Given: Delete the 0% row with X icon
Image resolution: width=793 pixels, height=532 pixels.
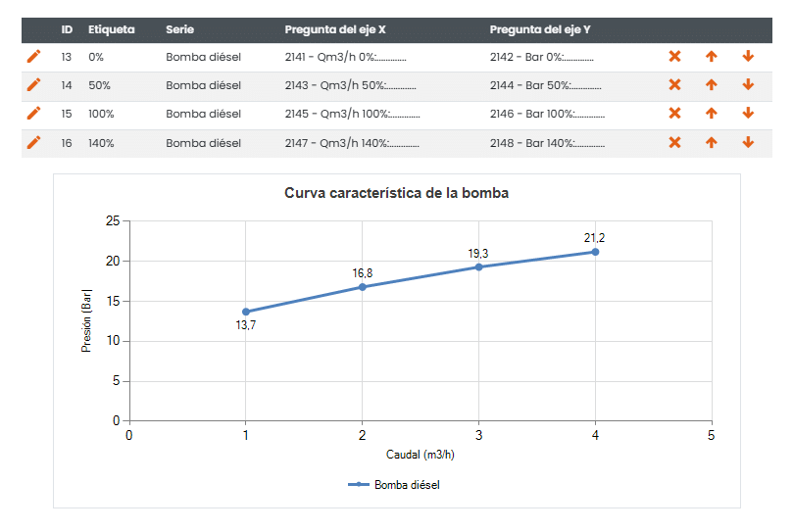Looking at the screenshot, I should point(674,56).
